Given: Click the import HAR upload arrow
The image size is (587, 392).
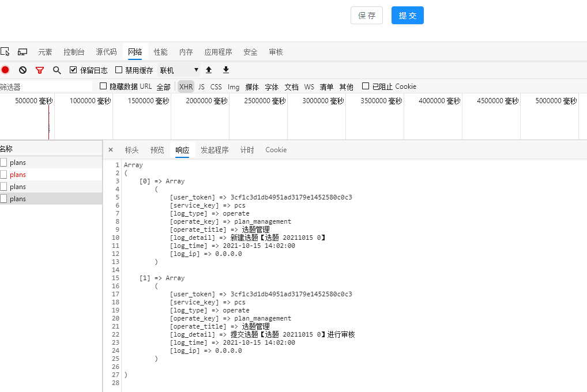Looking at the screenshot, I should coord(209,70).
